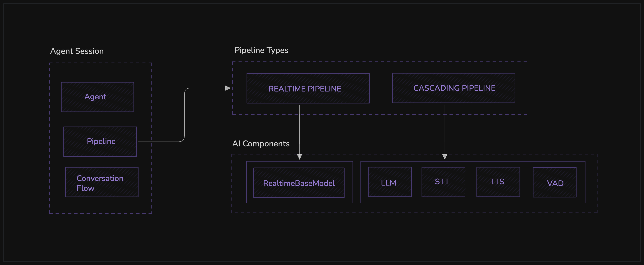The image size is (644, 265).
Task: Click the Agent box
Action: click(98, 97)
